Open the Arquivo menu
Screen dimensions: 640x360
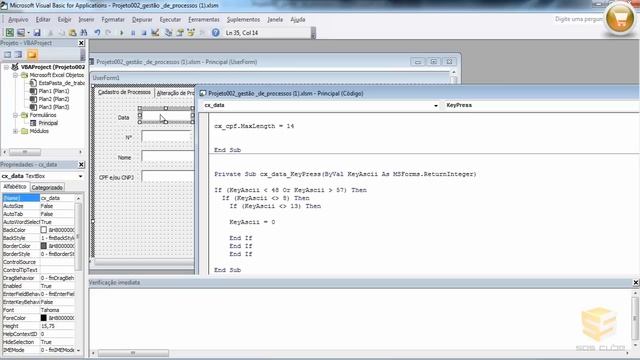(x=18, y=20)
